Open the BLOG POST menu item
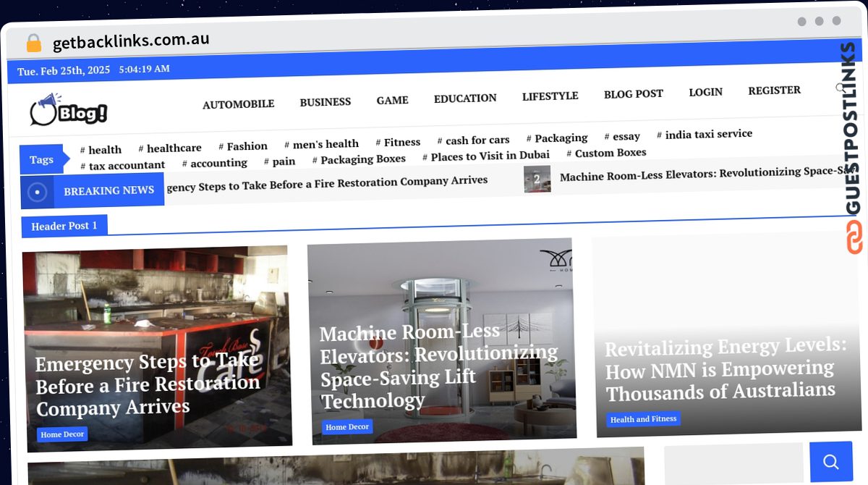 pos(633,93)
